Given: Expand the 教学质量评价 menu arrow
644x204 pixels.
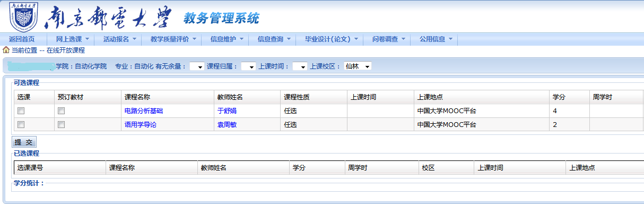Looking at the screenshot, I should 194,39.
